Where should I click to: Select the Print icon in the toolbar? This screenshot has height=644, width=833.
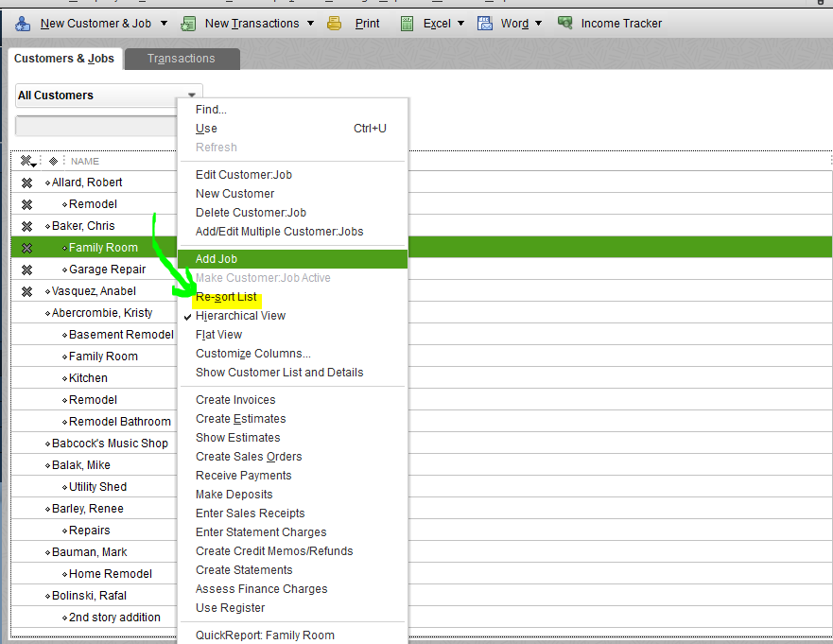click(x=335, y=23)
